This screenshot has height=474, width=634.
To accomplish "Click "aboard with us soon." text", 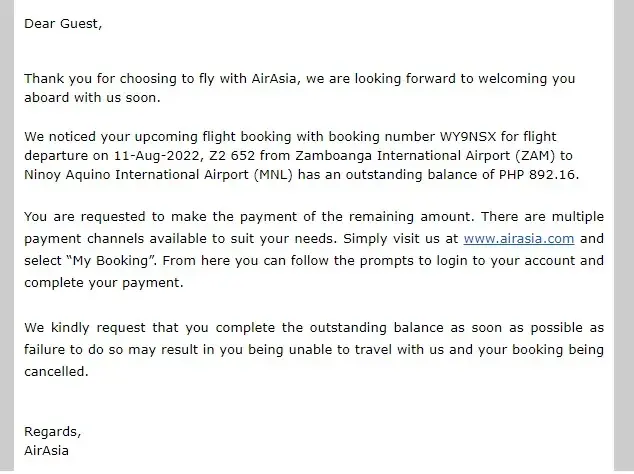I will [x=92, y=98].
